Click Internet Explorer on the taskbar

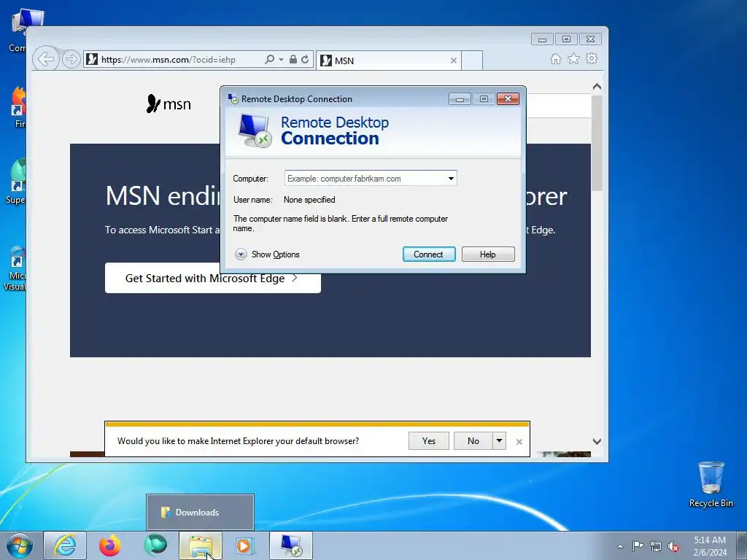pyautogui.click(x=65, y=545)
